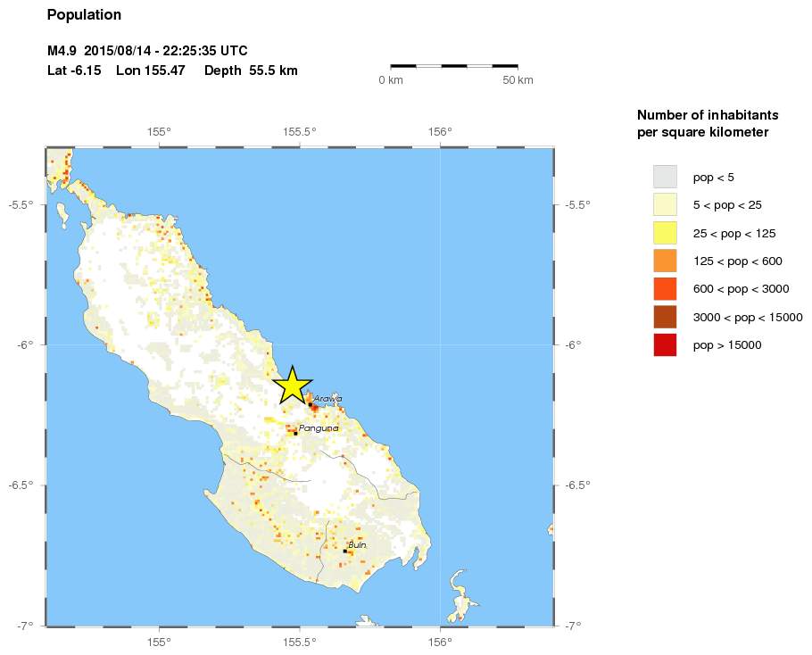The image size is (812, 655).
Task: Pick the light orange '125 < pop < 600' swatch
Action: coord(665,261)
